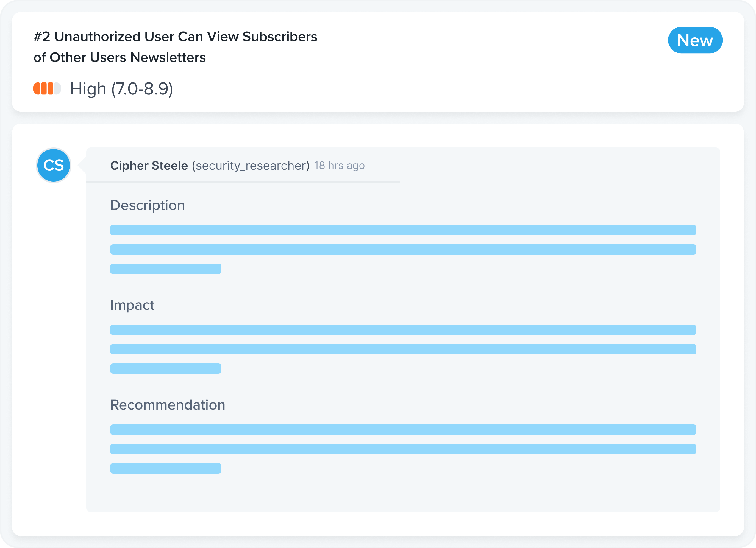756x548 pixels.
Task: Open Cipher Steele's profile name
Action: [x=149, y=166]
